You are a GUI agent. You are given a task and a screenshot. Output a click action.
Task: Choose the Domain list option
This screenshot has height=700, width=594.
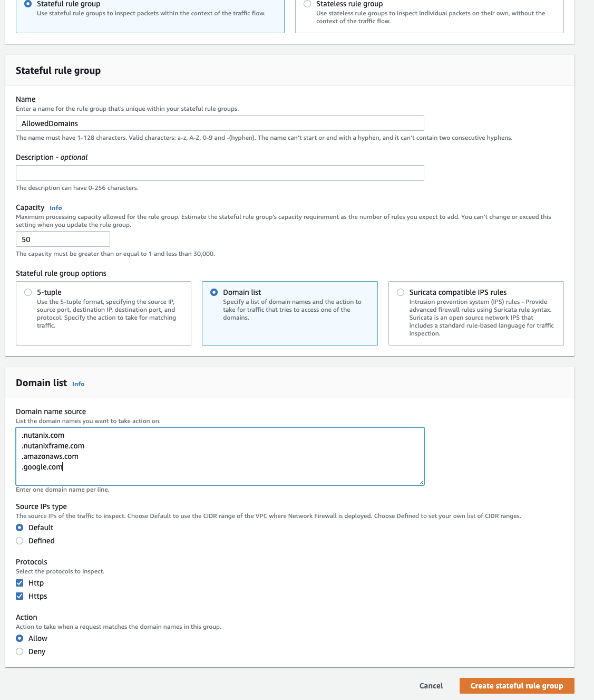(x=214, y=292)
